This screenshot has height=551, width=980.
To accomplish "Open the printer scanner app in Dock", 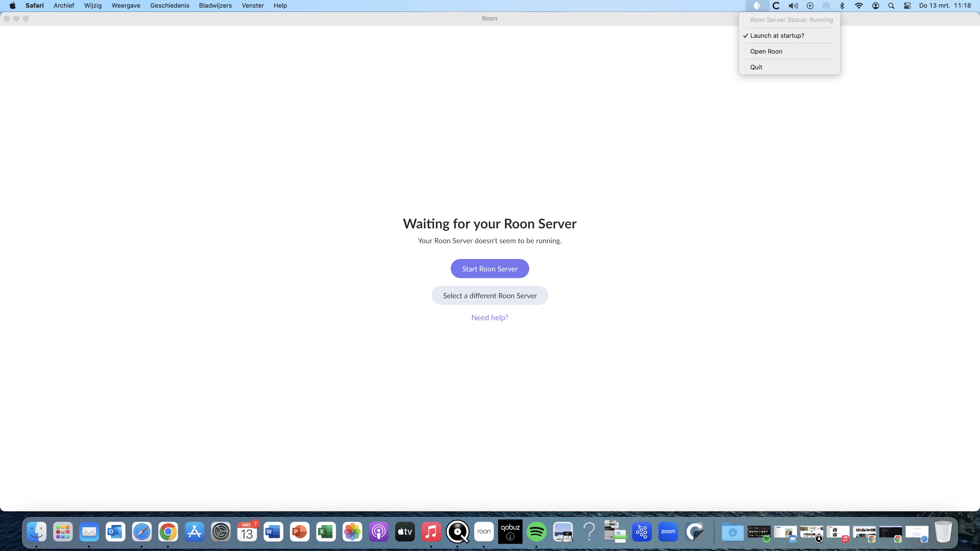I will [615, 531].
